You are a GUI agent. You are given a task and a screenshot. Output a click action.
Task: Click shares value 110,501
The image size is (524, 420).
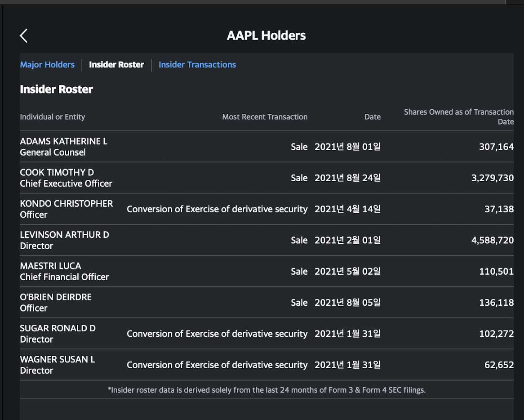pyautogui.click(x=496, y=271)
